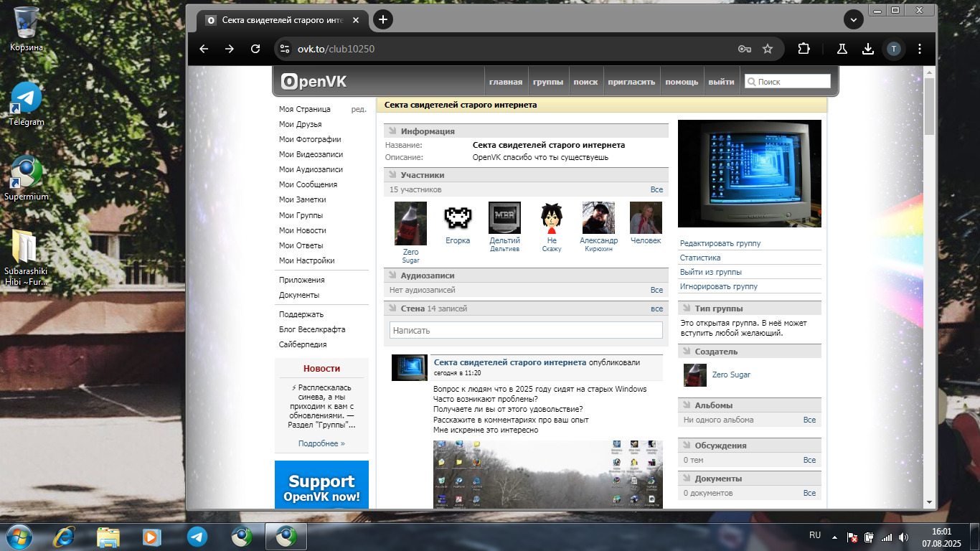Open the browser extensions puzzle icon

coord(804,49)
